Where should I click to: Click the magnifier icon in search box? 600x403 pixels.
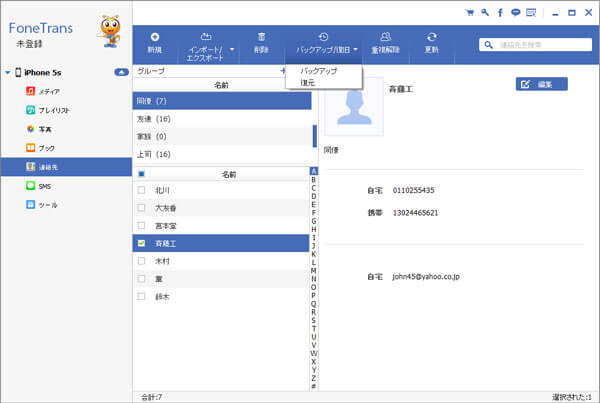tap(488, 45)
